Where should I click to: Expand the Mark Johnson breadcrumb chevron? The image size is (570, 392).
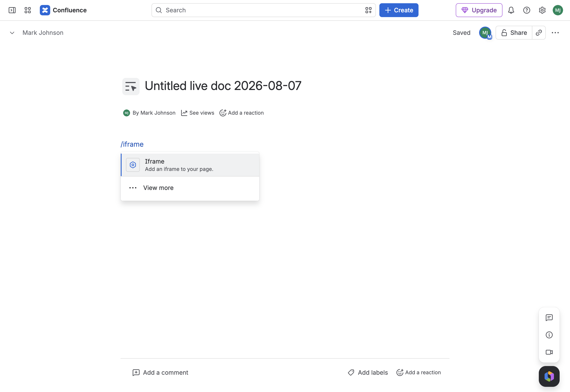click(x=12, y=33)
